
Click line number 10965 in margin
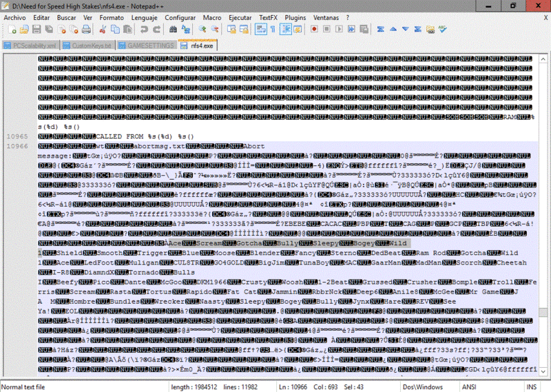[17, 136]
